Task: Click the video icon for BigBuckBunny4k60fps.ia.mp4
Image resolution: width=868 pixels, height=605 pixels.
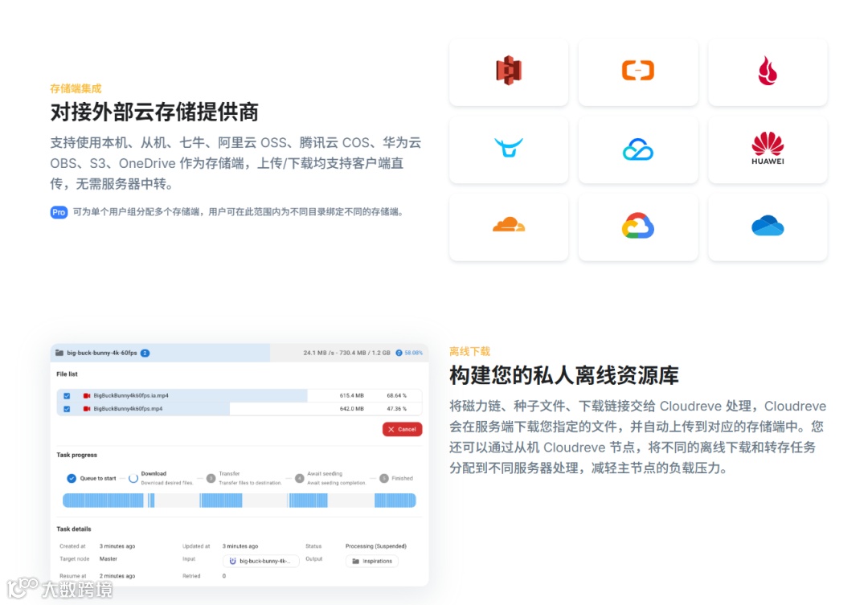Action: point(86,396)
